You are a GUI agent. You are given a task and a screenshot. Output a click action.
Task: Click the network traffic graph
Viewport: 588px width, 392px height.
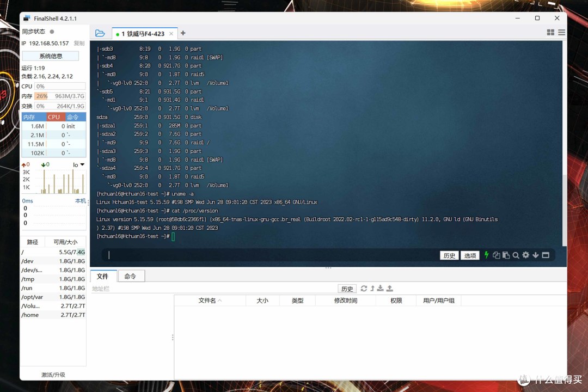(53, 181)
